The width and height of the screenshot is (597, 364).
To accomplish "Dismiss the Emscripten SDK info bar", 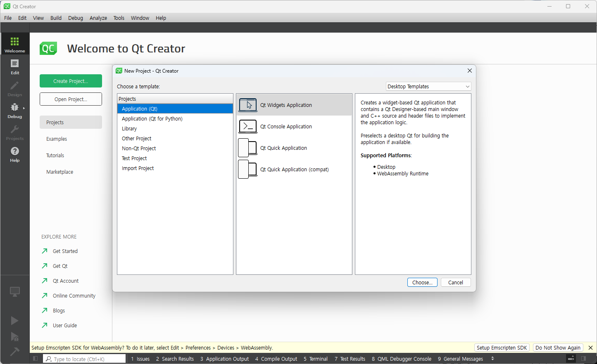I will (x=590, y=347).
